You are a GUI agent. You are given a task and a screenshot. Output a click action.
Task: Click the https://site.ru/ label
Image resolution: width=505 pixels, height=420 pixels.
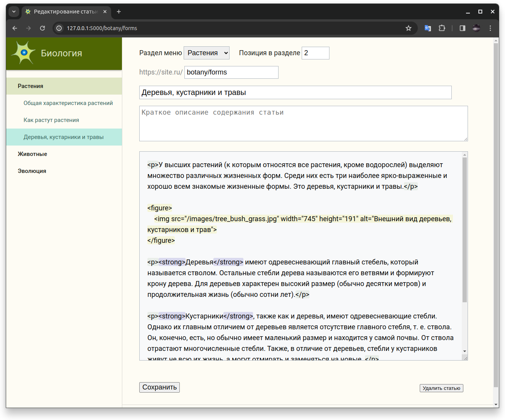161,72
